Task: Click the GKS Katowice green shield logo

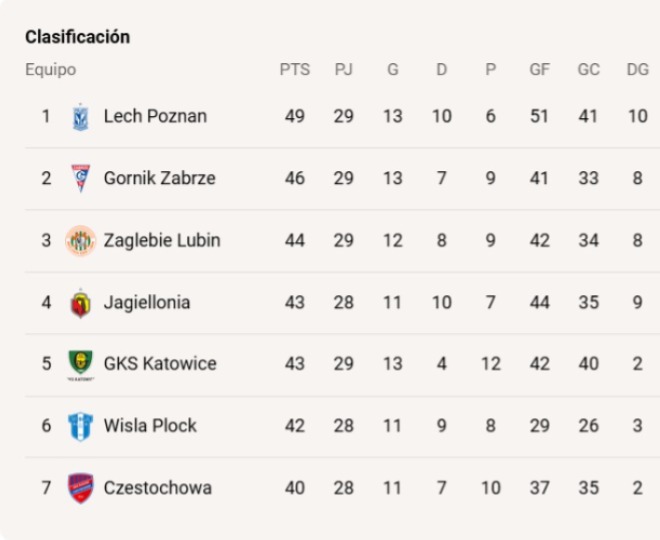Action: 80,364
